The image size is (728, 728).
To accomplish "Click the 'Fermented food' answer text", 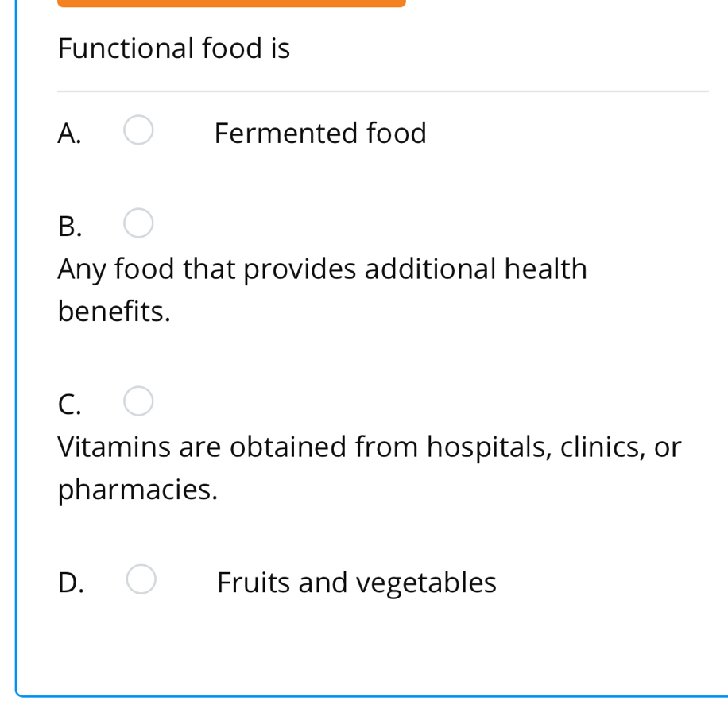I will [320, 133].
